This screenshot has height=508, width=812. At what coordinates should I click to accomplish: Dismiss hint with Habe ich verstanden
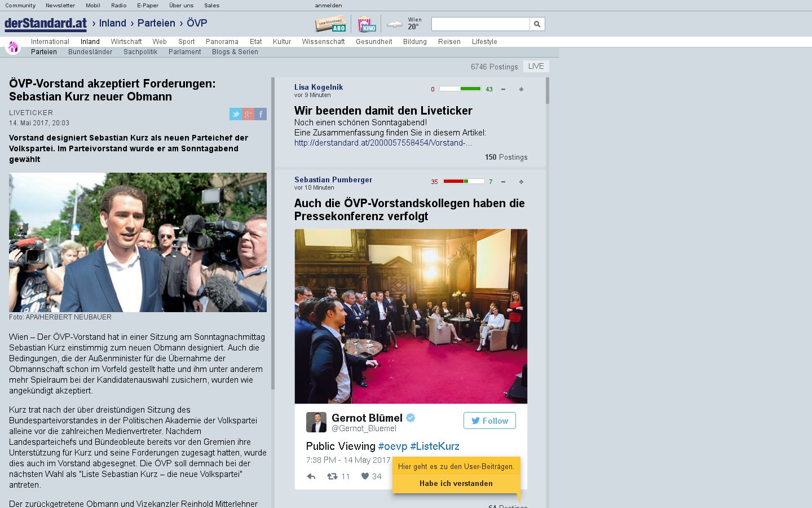point(456,483)
